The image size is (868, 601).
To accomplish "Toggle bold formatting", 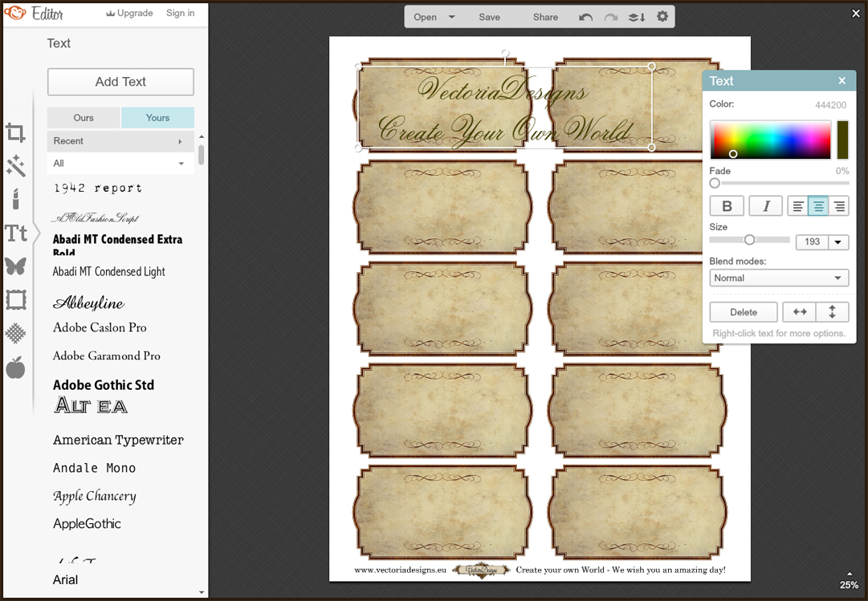I will 727,206.
